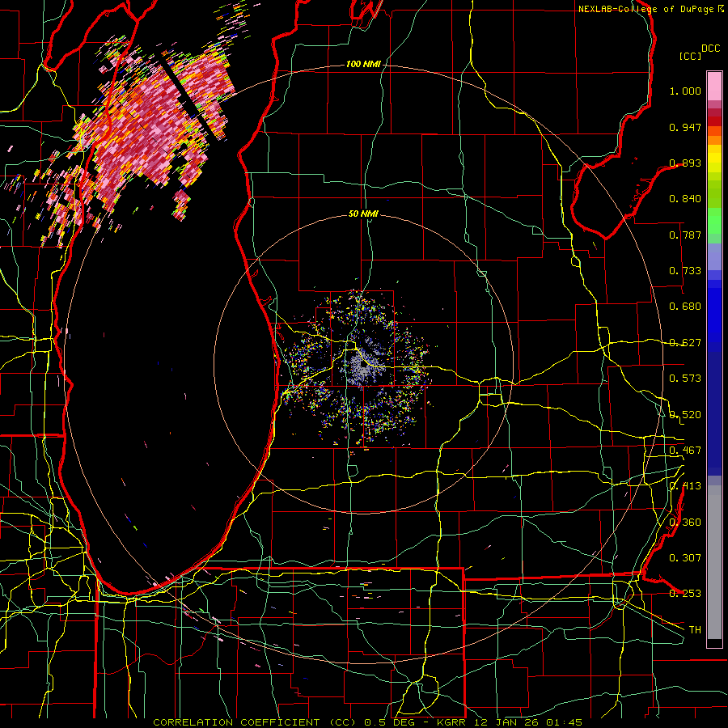
Task: Select the 0.413 scale value
Action: point(685,486)
